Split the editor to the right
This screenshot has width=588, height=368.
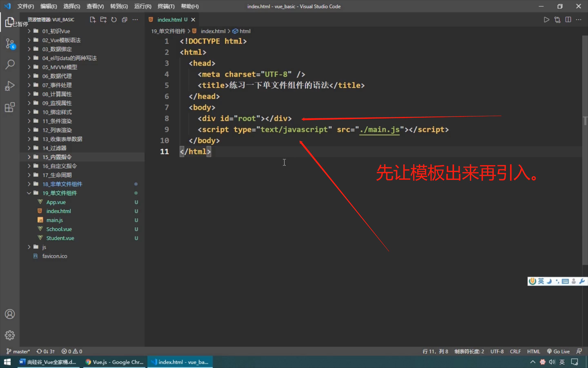pos(568,20)
